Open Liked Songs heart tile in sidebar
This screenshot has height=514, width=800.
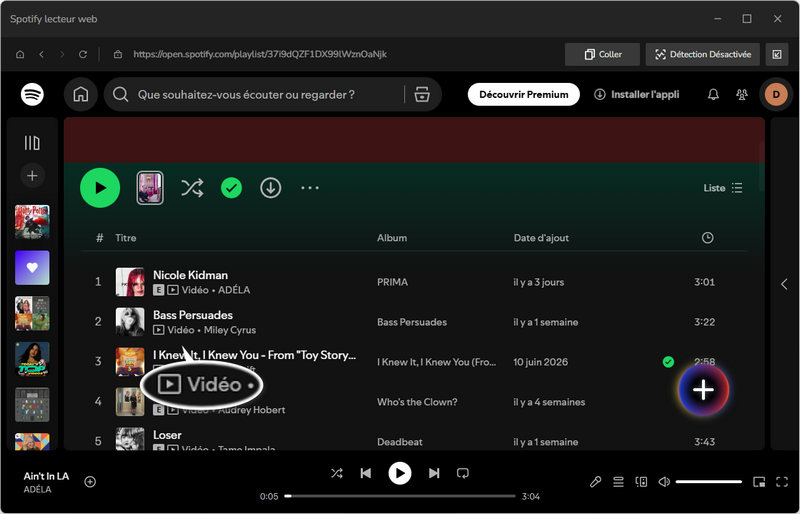click(32, 267)
